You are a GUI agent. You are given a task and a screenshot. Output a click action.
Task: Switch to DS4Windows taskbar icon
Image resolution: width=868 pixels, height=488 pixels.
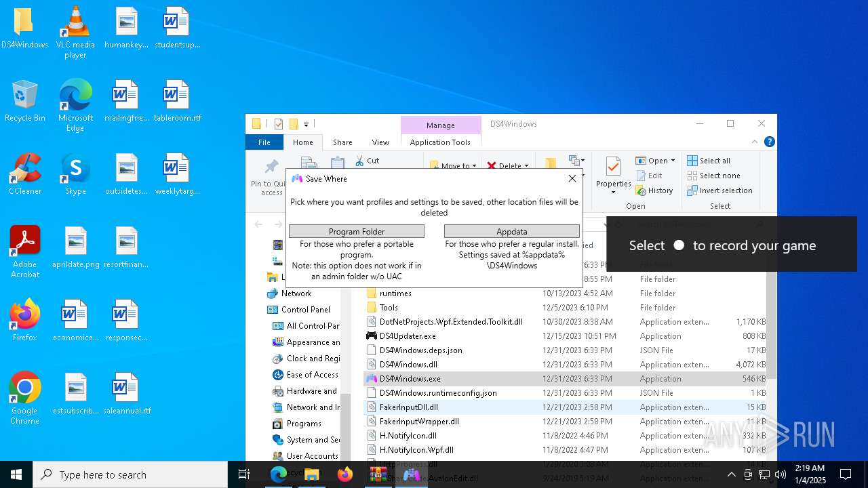411,474
